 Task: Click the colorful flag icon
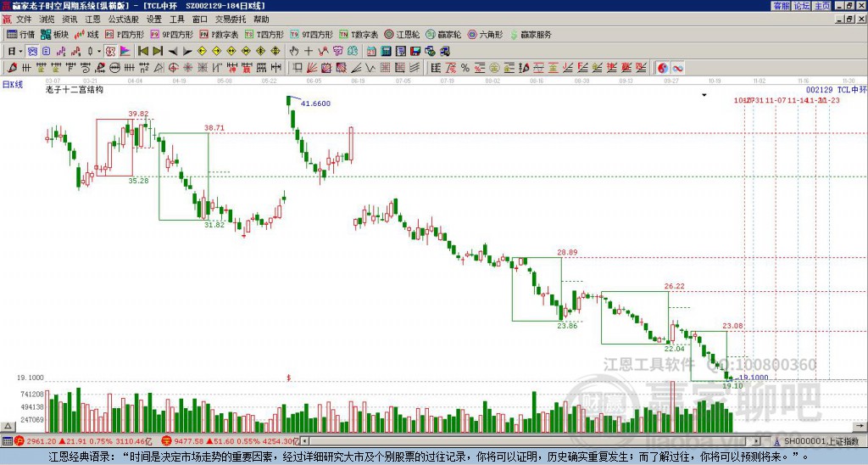(x=125, y=51)
